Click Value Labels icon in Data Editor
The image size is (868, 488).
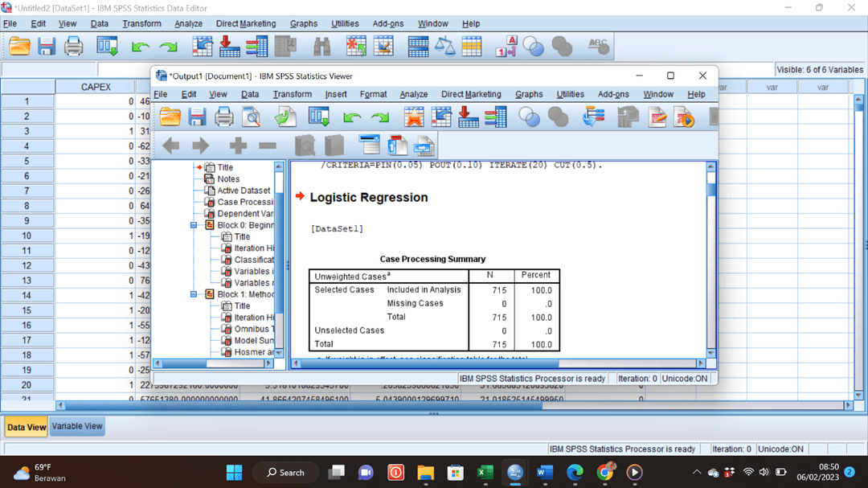pos(506,47)
